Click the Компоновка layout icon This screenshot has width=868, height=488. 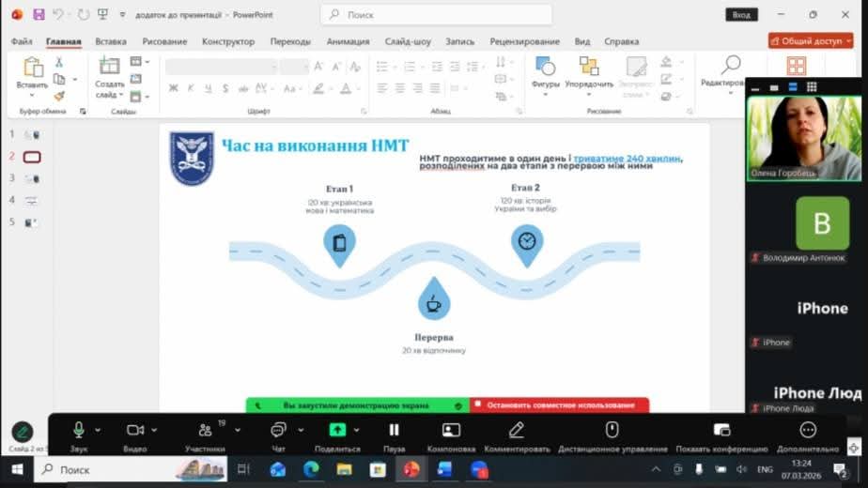451,430
